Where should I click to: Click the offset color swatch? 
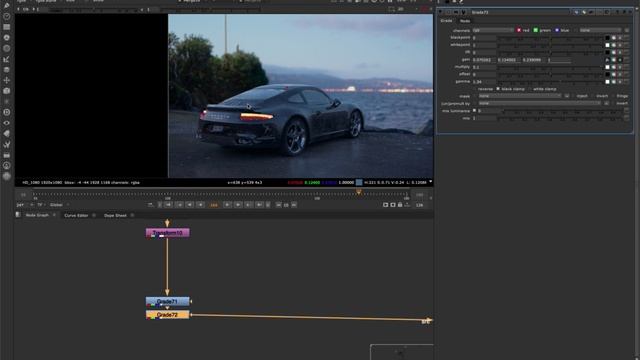click(x=607, y=74)
